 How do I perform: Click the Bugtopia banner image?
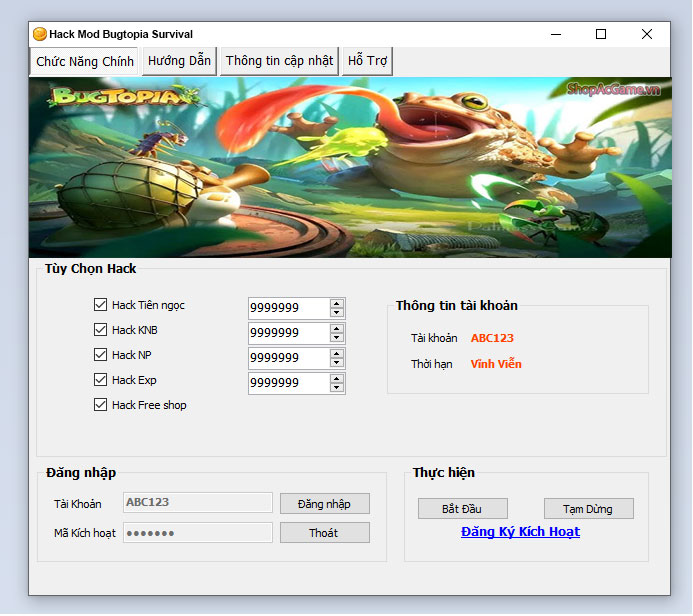coord(350,167)
